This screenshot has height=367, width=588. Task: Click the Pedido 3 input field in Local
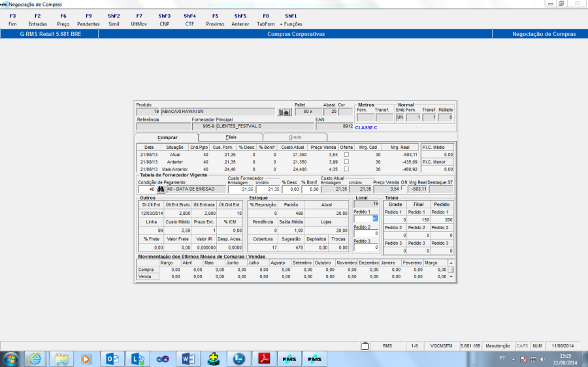[366, 247]
